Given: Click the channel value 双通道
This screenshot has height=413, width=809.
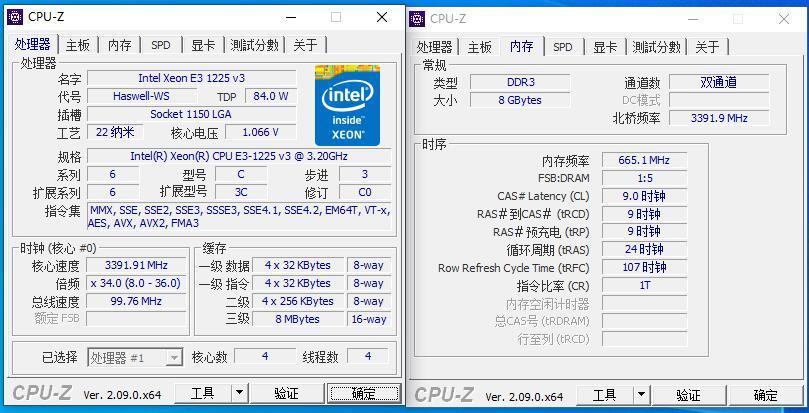Looking at the screenshot, I should [x=719, y=82].
